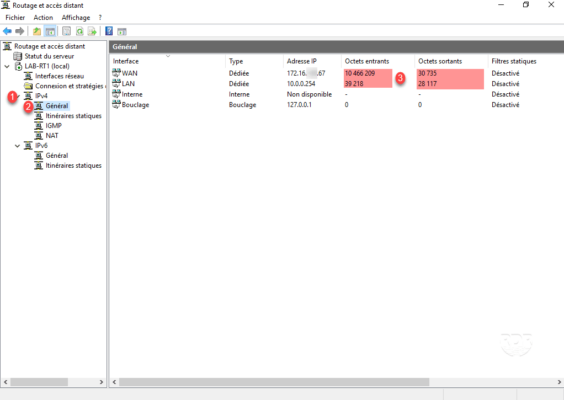The image size is (564, 400).
Task: Click the Non disponible address cell
Action: click(309, 94)
